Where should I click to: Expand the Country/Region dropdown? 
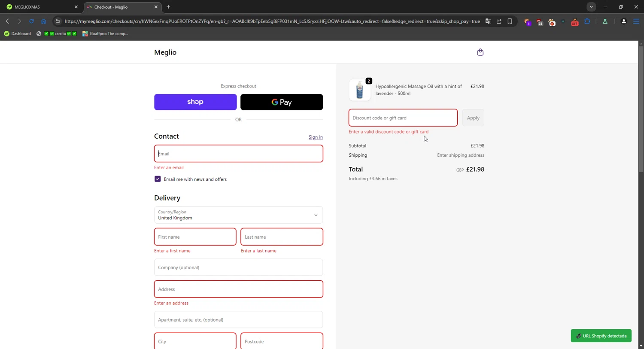239,215
